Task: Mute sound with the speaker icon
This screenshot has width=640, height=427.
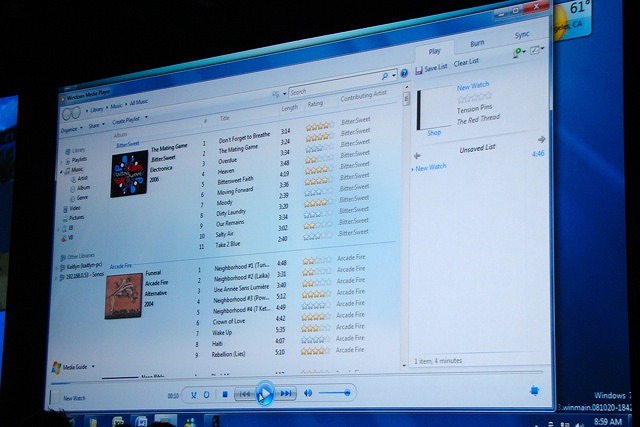Action: click(x=308, y=393)
